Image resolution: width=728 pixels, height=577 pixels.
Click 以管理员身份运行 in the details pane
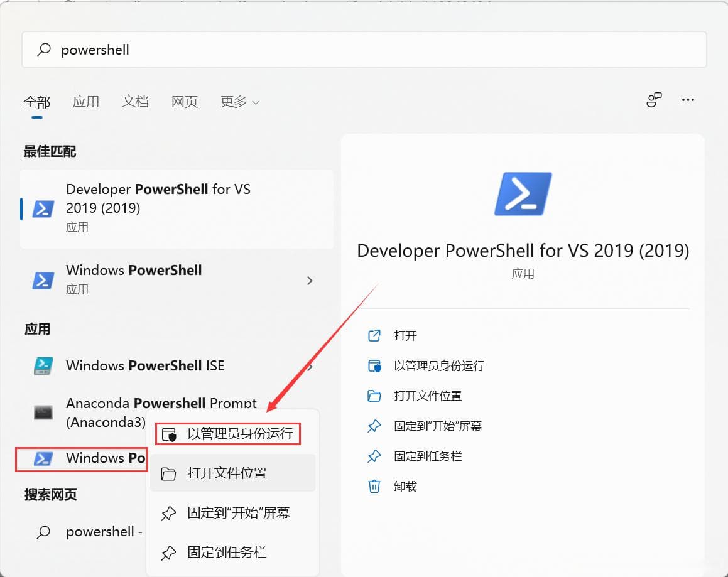(439, 366)
